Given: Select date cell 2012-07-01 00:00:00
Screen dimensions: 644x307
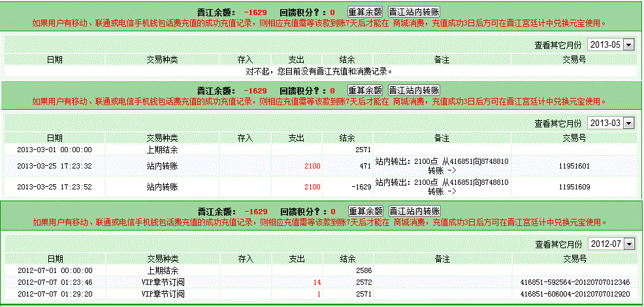Looking at the screenshot, I should point(55,270).
